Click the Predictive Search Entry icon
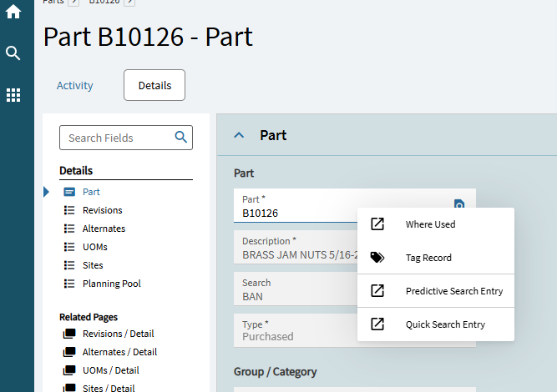 (377, 291)
